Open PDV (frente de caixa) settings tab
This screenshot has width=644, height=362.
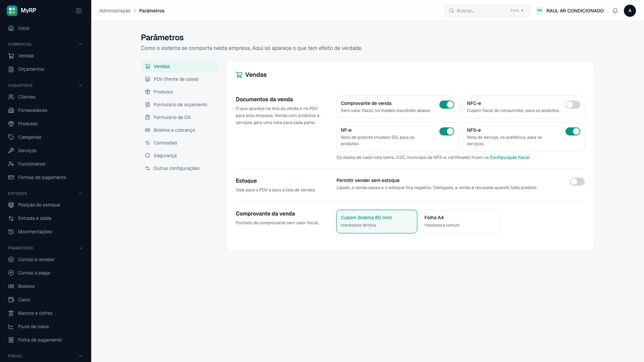179,79
